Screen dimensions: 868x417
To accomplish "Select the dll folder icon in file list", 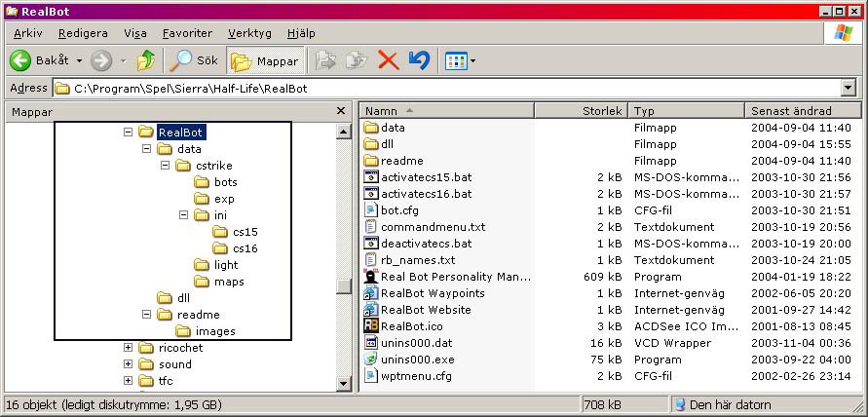I will [371, 144].
